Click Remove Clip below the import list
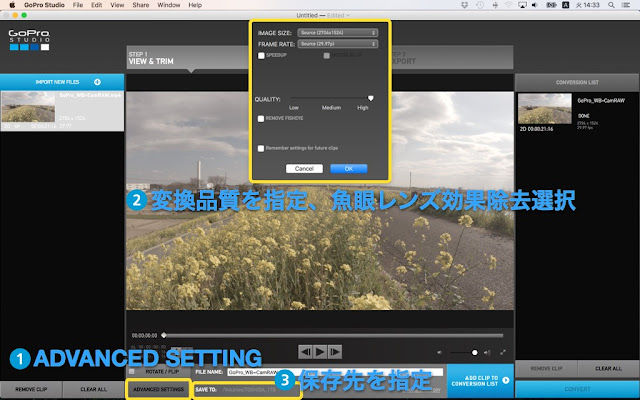This screenshot has width=640, height=400. [x=31, y=389]
